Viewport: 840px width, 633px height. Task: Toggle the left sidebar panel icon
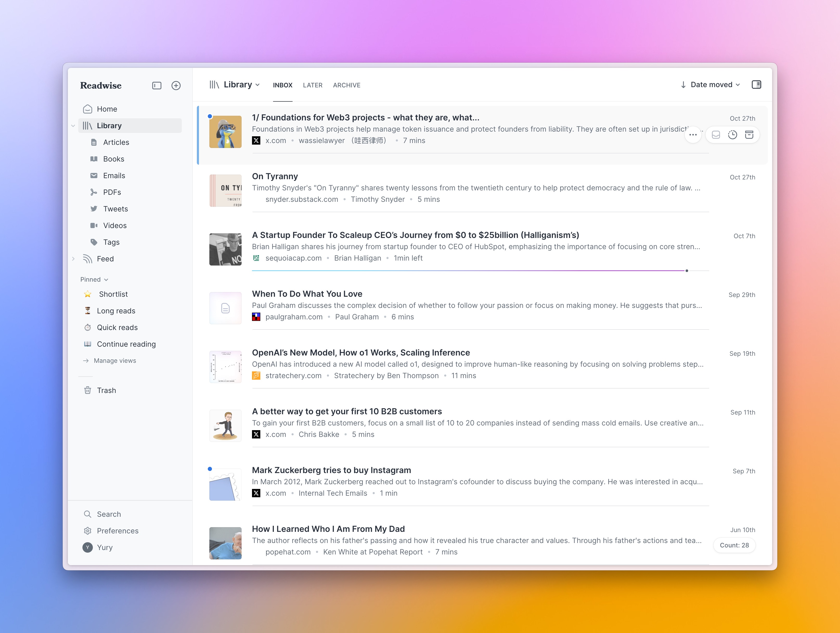pos(157,86)
